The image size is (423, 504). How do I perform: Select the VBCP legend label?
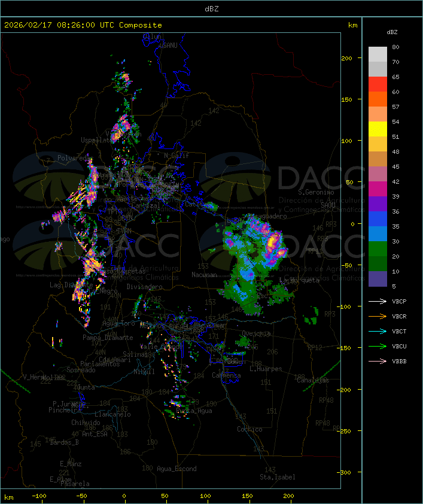(x=399, y=302)
